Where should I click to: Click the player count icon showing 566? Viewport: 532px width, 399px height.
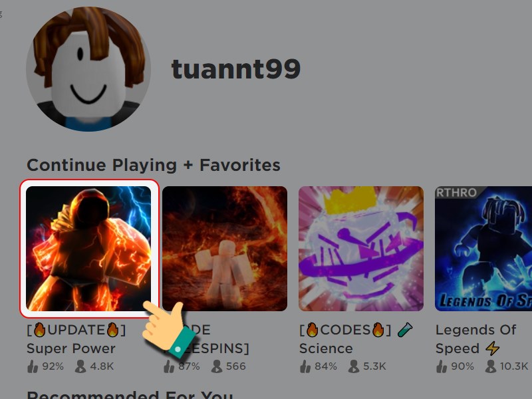[x=217, y=366]
